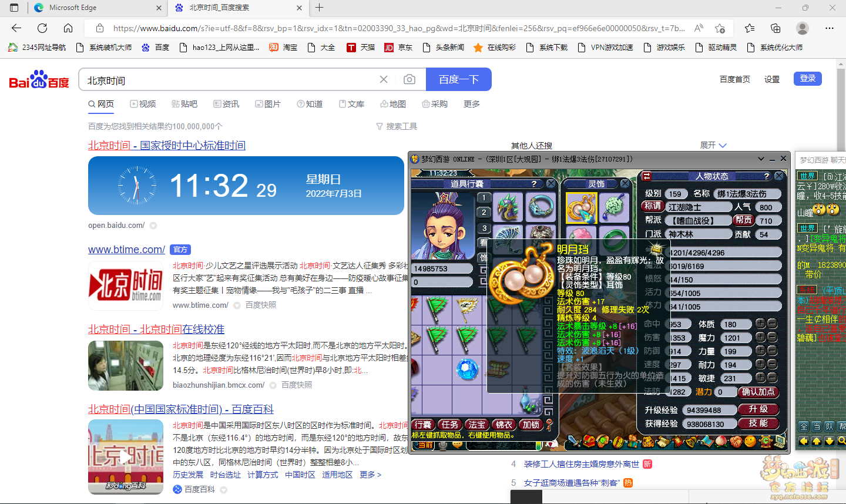The width and height of the screenshot is (846, 504).
Task: Refresh the Edge page
Action: pyautogui.click(x=42, y=28)
